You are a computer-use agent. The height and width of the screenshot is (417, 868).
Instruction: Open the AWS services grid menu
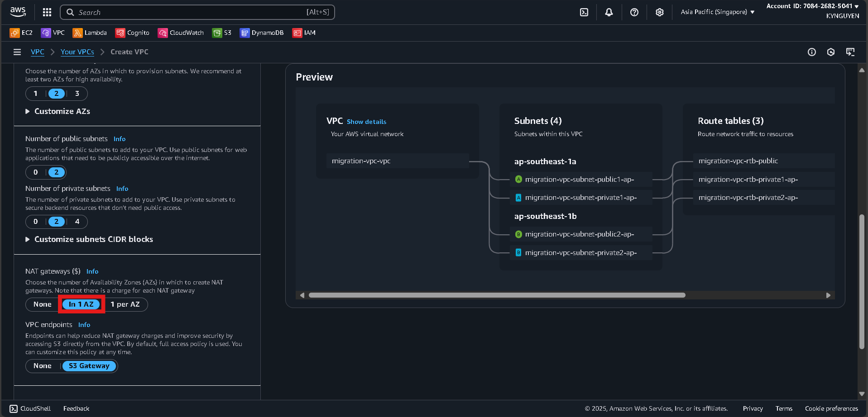click(x=46, y=12)
